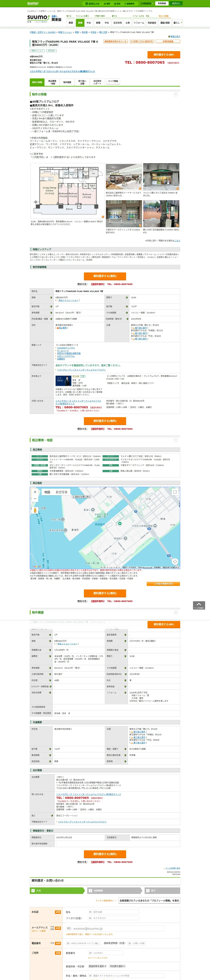The width and height of the screenshot is (210, 980).
Task: Click the 会員登録 button
Action: (x=162, y=3)
